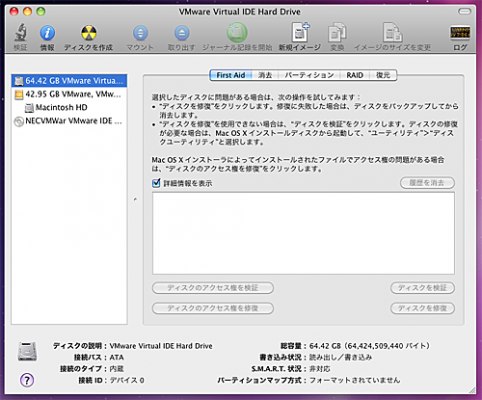Click the window resize grip corner
Screen dimensions: 482x400
tap(472, 390)
